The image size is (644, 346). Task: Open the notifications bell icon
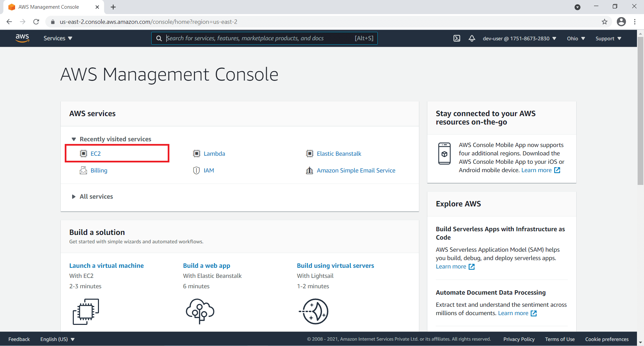click(472, 38)
